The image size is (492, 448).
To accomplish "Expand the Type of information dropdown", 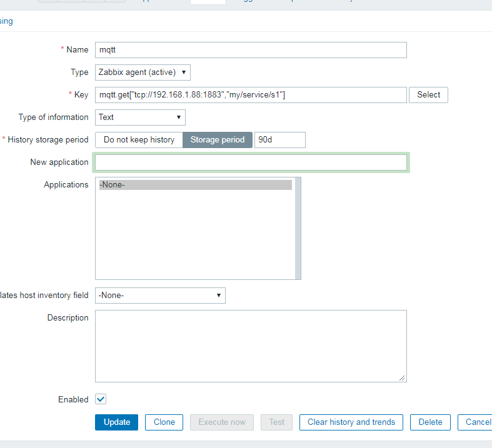I will pos(140,117).
